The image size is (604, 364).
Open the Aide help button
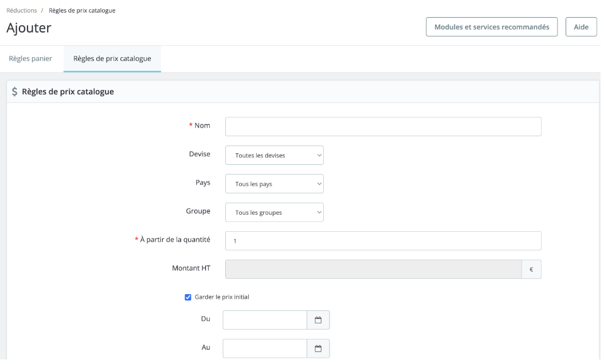581,27
